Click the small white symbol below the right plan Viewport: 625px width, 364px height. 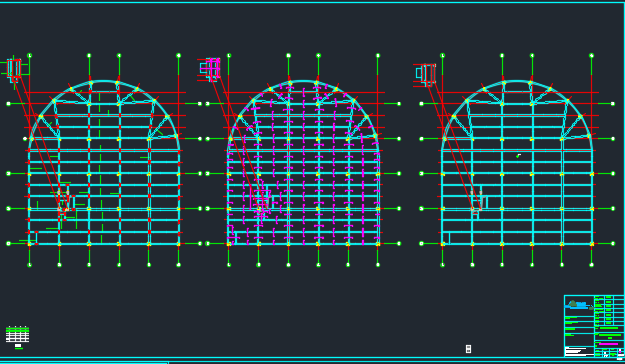(468, 349)
